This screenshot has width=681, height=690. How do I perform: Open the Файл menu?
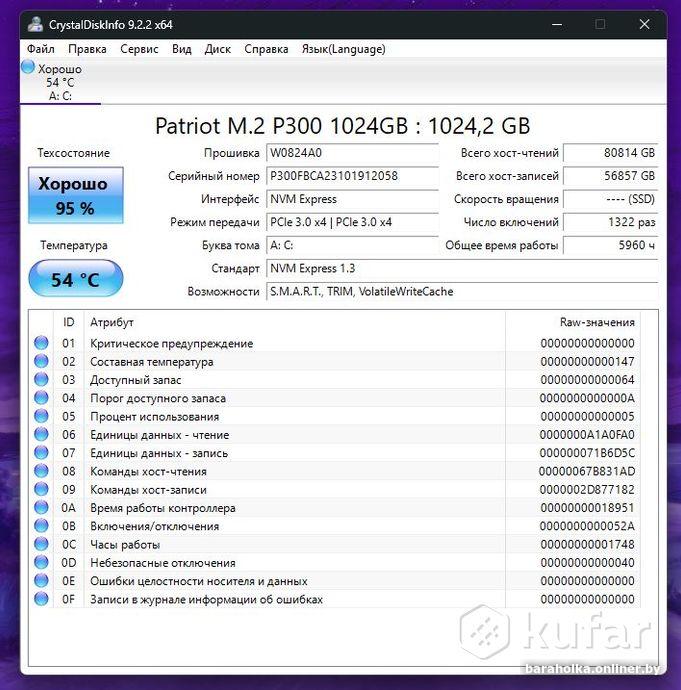point(40,49)
